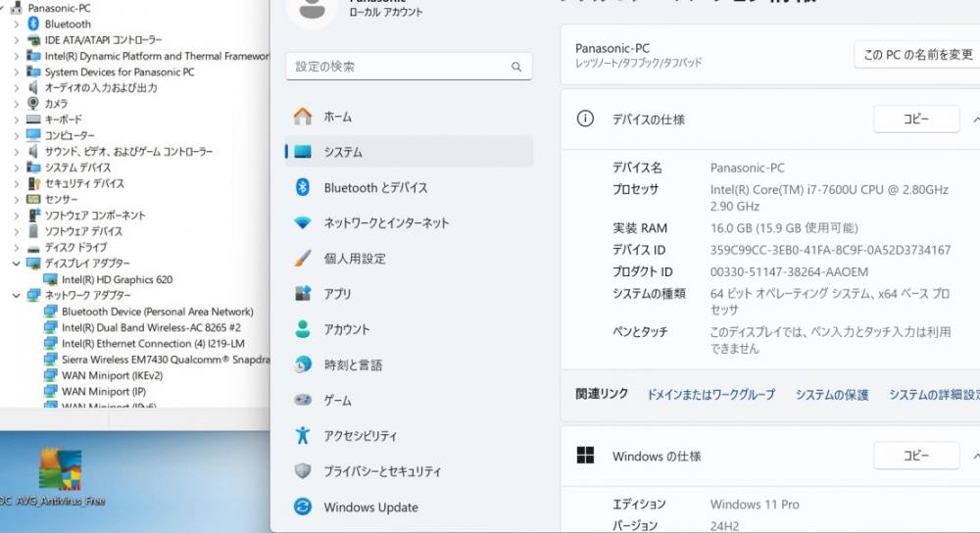Expand the Bluetooth node in Device Manager
This screenshot has height=533, width=980.
point(17,24)
